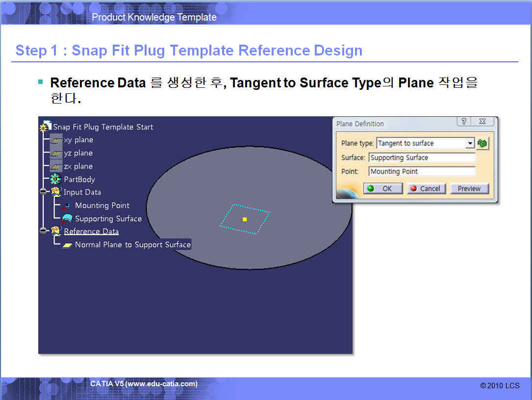The image size is (532, 400).
Task: Select the Reference Data tree label
Action: point(91,232)
